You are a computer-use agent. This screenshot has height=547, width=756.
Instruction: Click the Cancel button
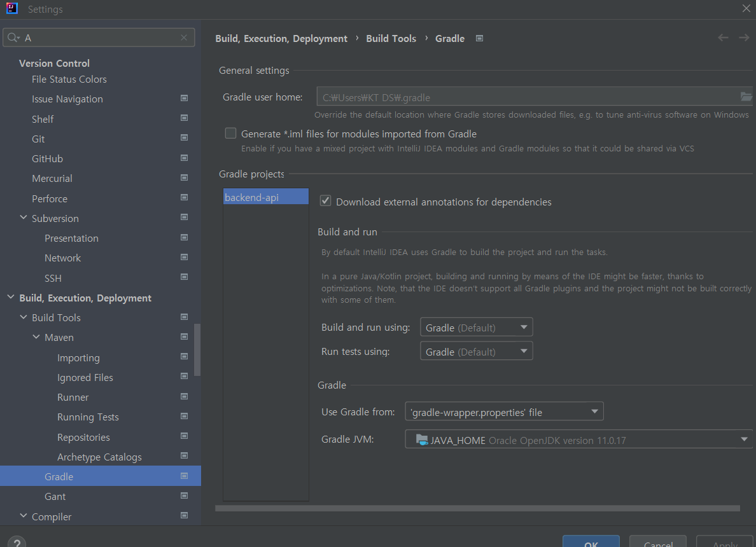(657, 541)
